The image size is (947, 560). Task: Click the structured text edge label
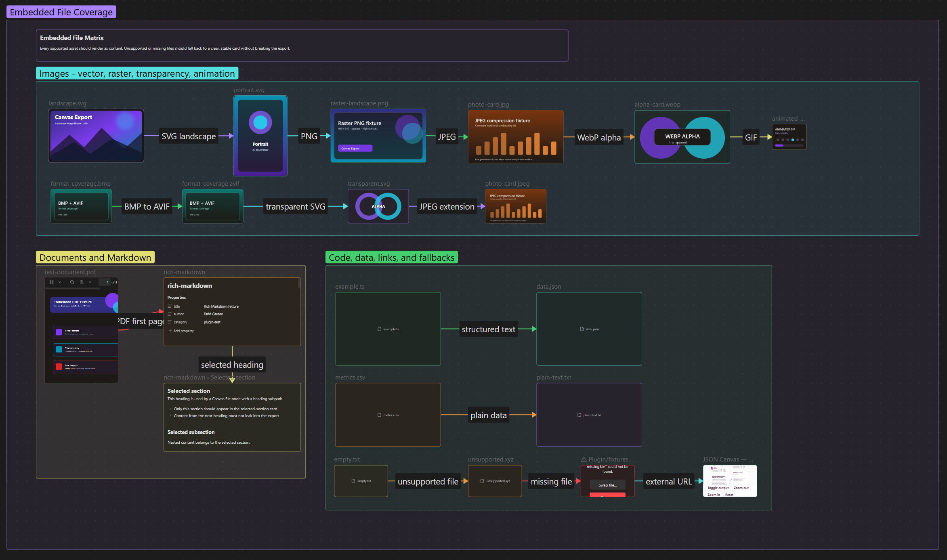pos(489,329)
